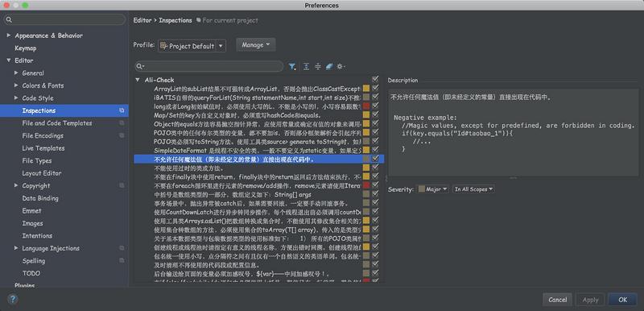
Task: Open Layout Editor settings page
Action: [42, 173]
